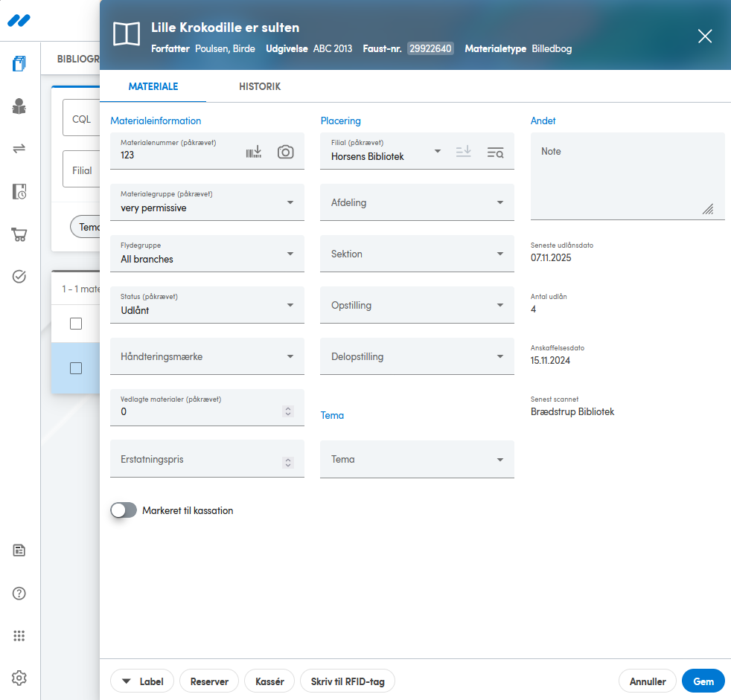Select the BIBLIOGR tab in background page
This screenshot has height=700, width=731.
click(x=78, y=60)
